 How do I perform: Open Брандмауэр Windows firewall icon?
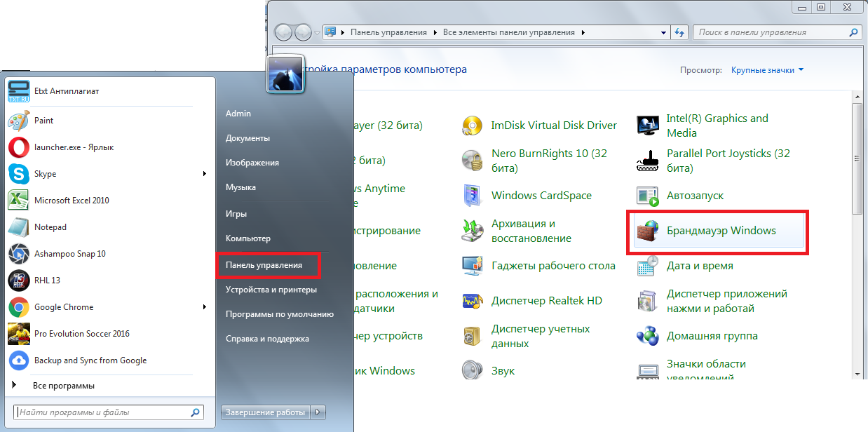[x=648, y=231]
